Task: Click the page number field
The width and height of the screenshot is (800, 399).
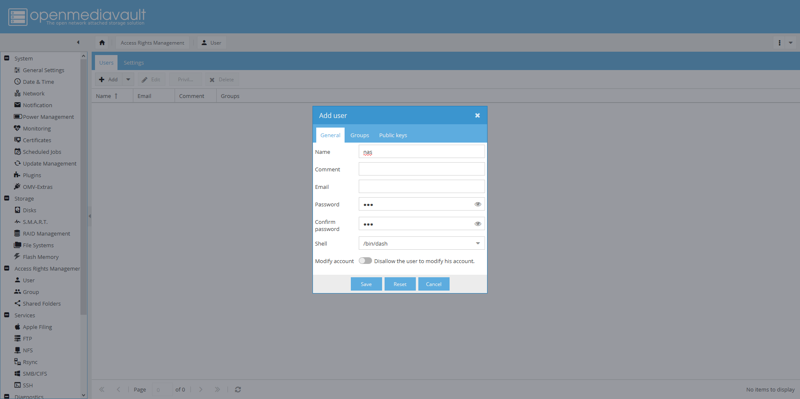Action: click(163, 389)
